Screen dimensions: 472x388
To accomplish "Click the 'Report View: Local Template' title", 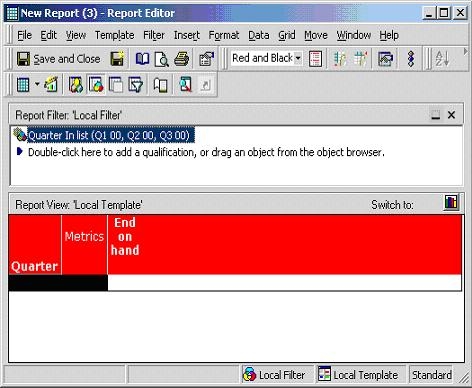I will coord(79,205).
